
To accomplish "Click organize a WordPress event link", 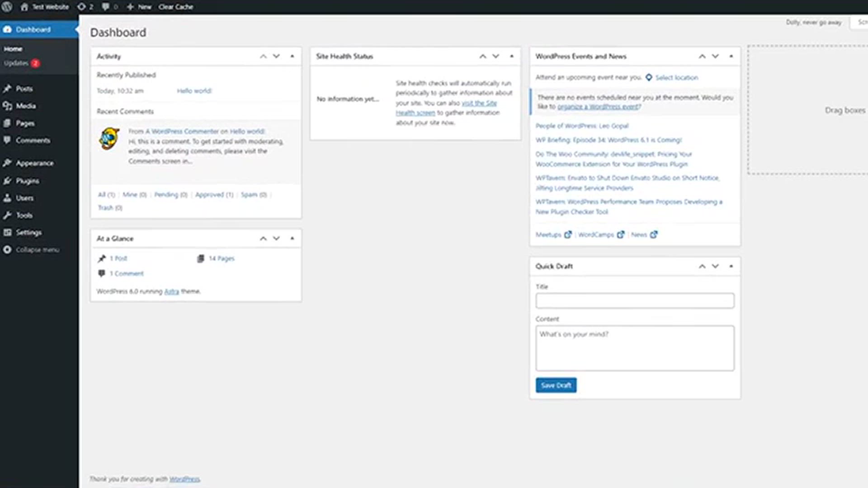I will pos(599,107).
